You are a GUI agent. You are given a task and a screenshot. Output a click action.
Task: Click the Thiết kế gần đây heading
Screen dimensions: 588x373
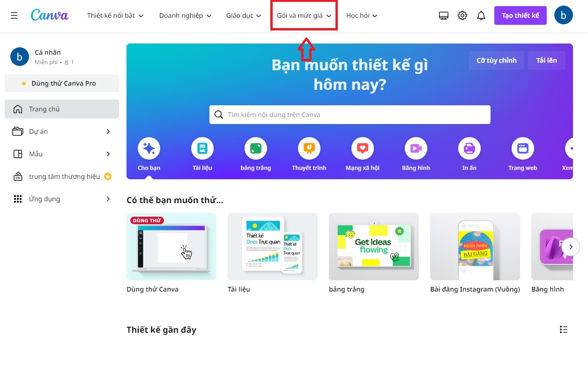coord(162,330)
